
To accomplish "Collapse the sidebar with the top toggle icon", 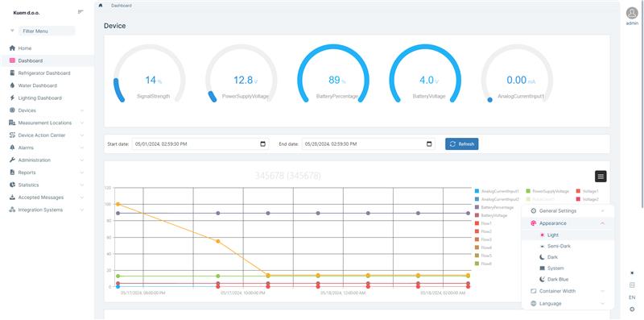I will click(x=80, y=12).
